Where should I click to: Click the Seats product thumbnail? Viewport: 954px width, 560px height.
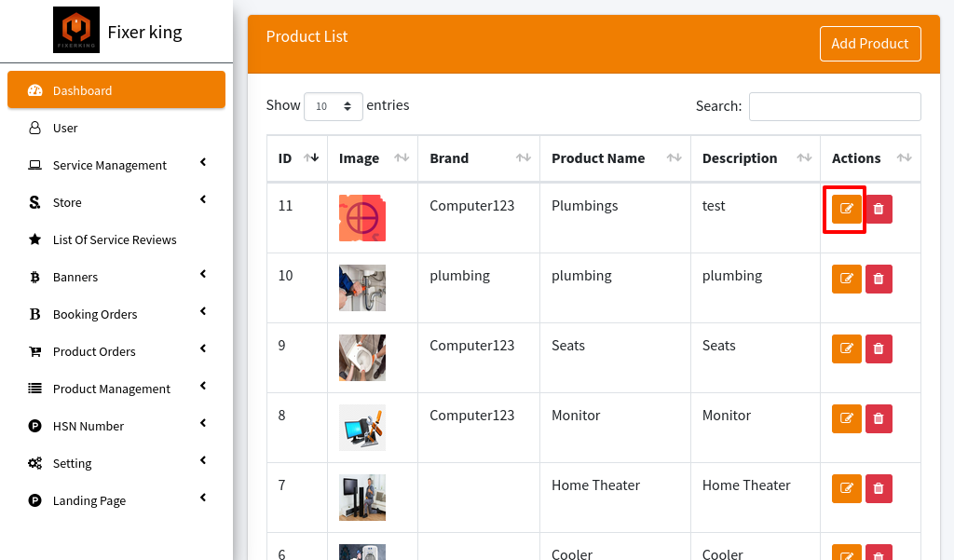[362, 358]
